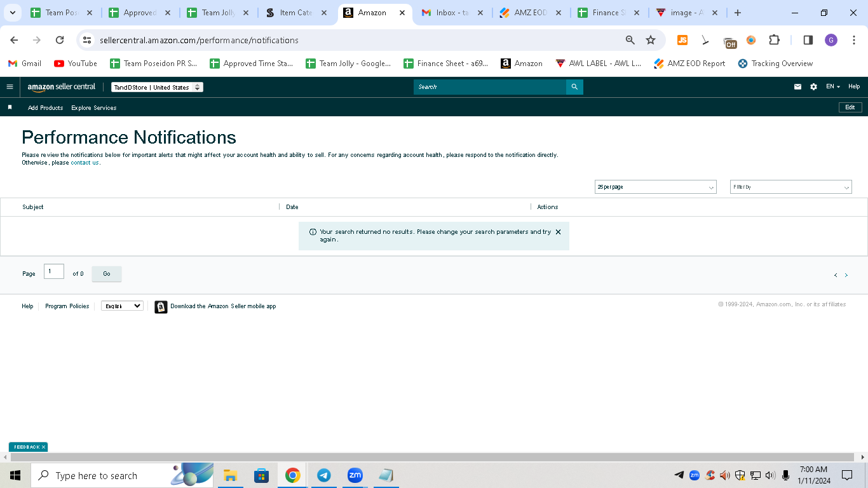Switch to the Item Cate browser tab
The height and width of the screenshot is (488, 868).
(x=296, y=13)
